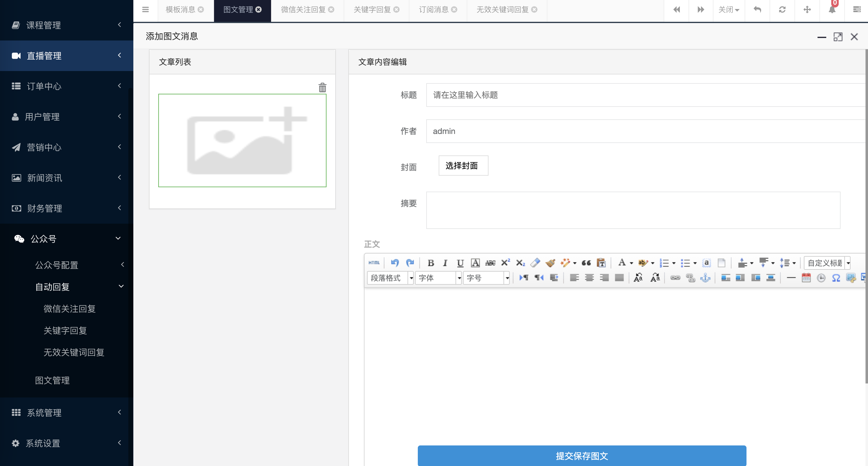Screen dimensions: 868x466
Task: Click the format brush icon
Action: 550,263
